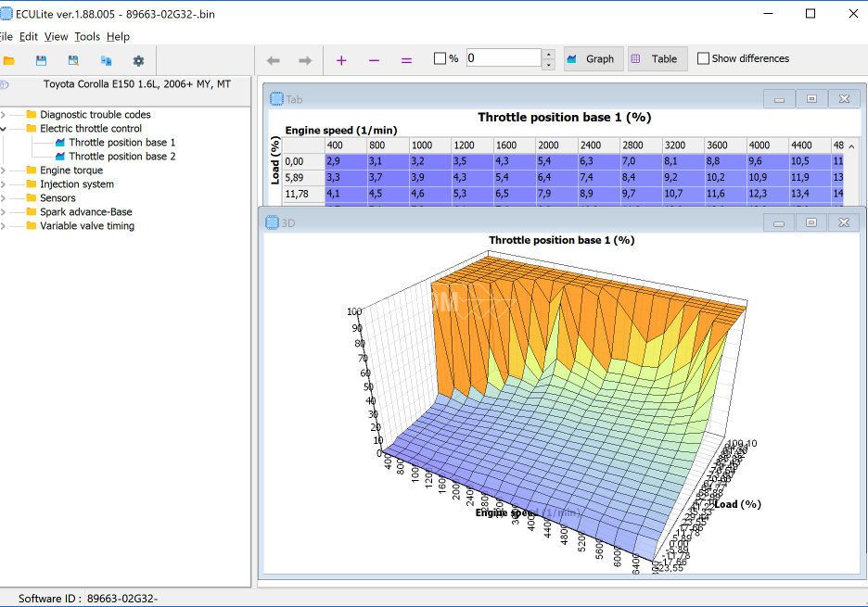Viewport: 868px width, 607px height.
Task: Enable the percent checkbox
Action: (x=440, y=58)
